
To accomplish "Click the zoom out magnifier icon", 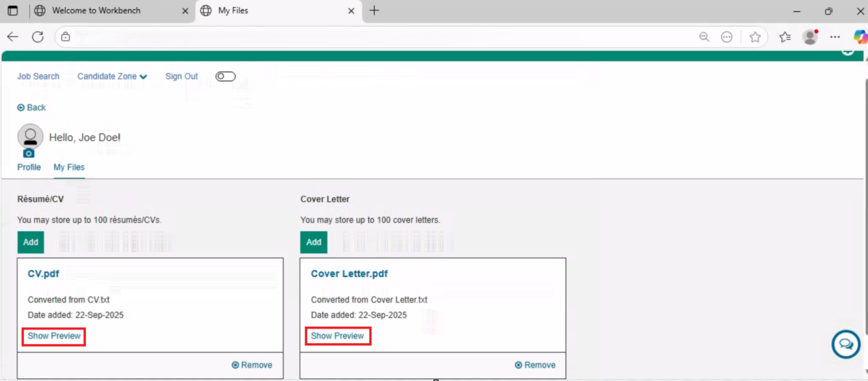I will pyautogui.click(x=704, y=37).
